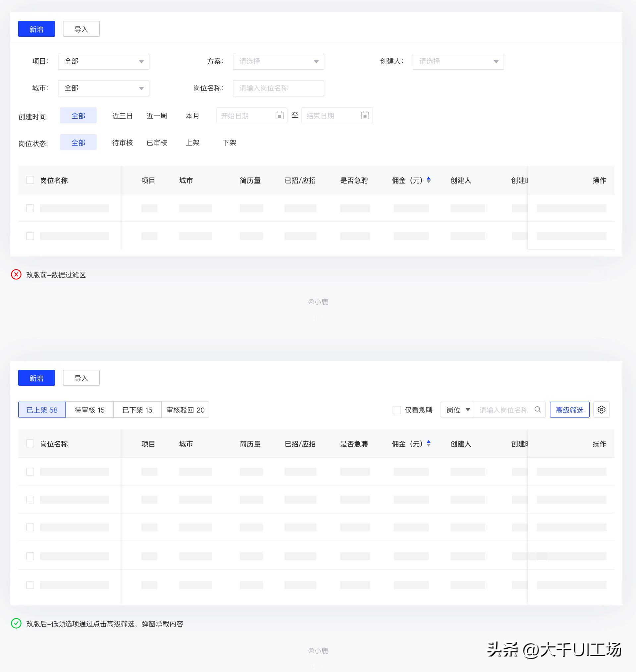The width and height of the screenshot is (636, 672).
Task: Switch to the 待审核 15 tab
Action: coord(89,410)
